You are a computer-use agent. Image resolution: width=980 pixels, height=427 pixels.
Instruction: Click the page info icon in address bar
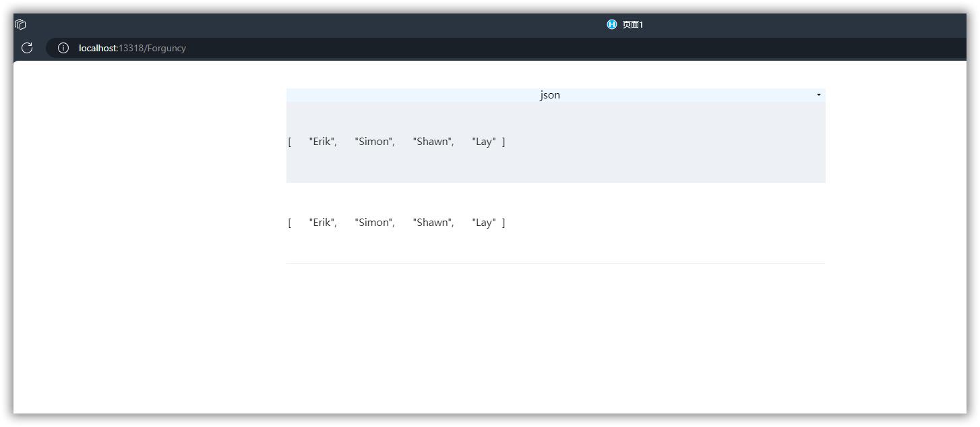click(63, 48)
